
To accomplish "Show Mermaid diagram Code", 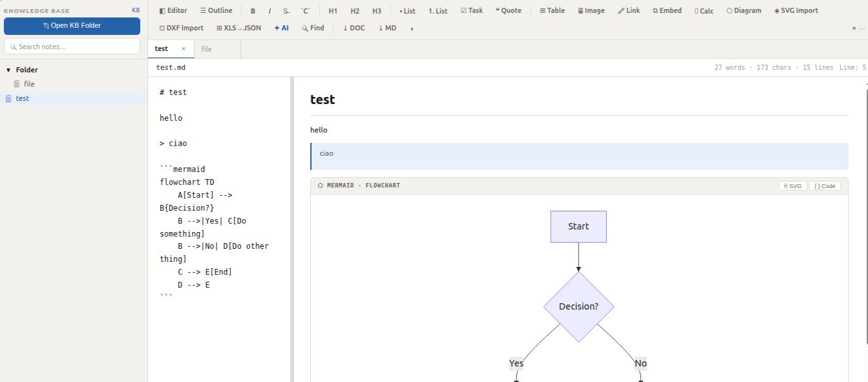I will (825, 186).
